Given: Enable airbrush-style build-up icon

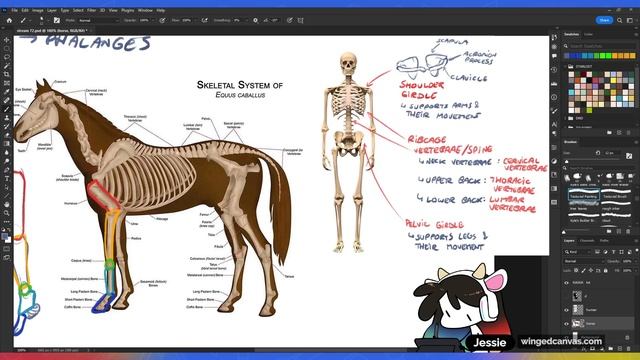Looking at the screenshot, I should 204,20.
